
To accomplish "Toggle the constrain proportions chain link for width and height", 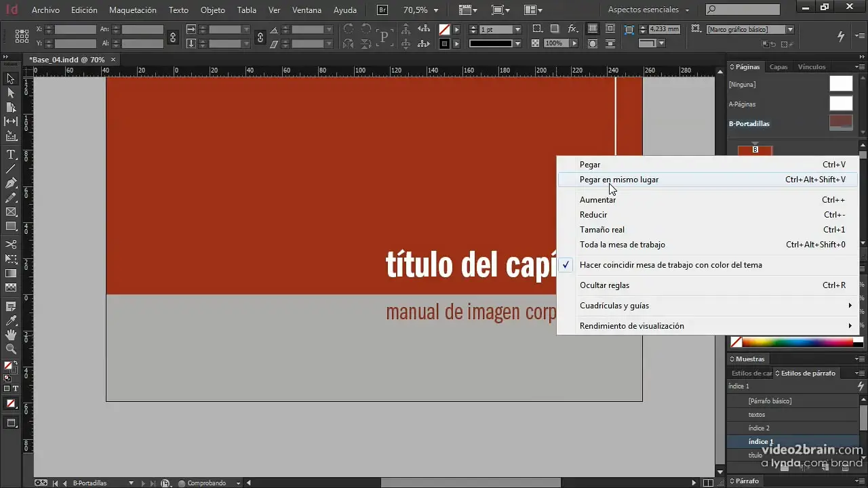I will 173,37.
